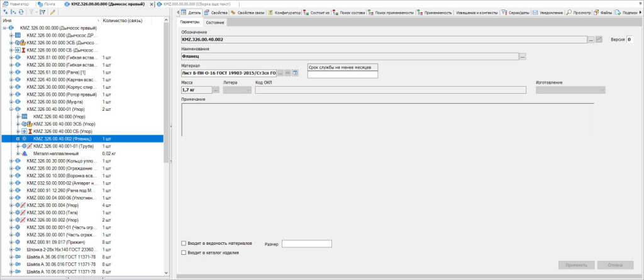Expand the KMZ.326.00.30.000 tree node
This screenshot has width=644, height=280.
(x=11, y=161)
